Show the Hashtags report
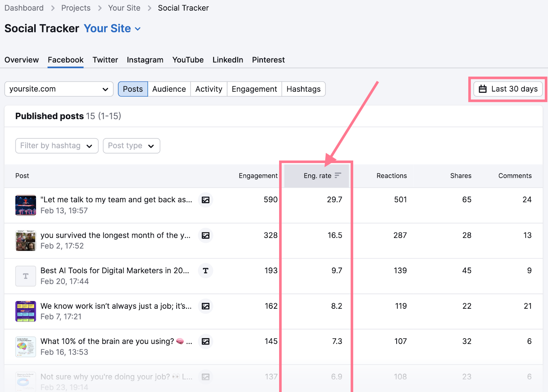548x392 pixels. click(303, 89)
